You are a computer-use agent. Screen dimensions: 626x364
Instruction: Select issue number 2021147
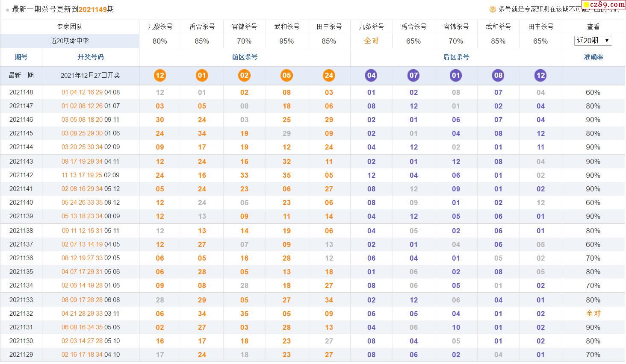[x=21, y=106]
